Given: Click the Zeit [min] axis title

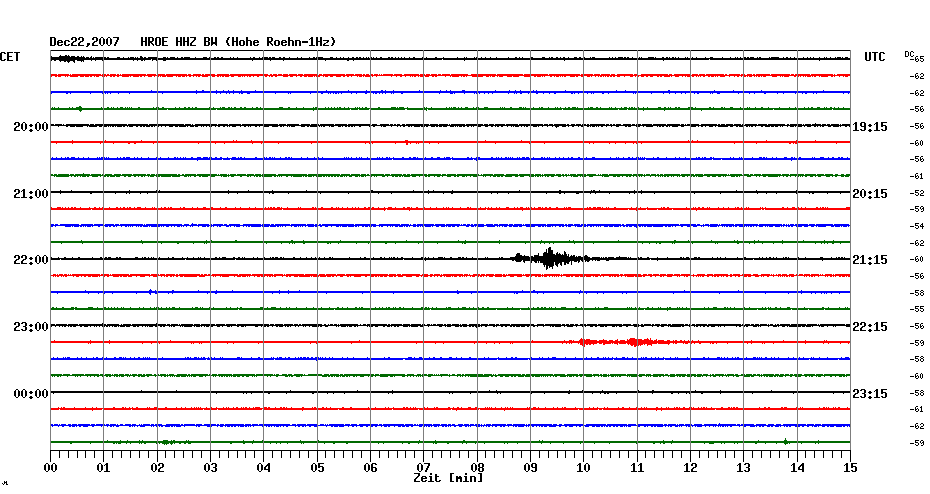Looking at the screenshot, I should (448, 478).
